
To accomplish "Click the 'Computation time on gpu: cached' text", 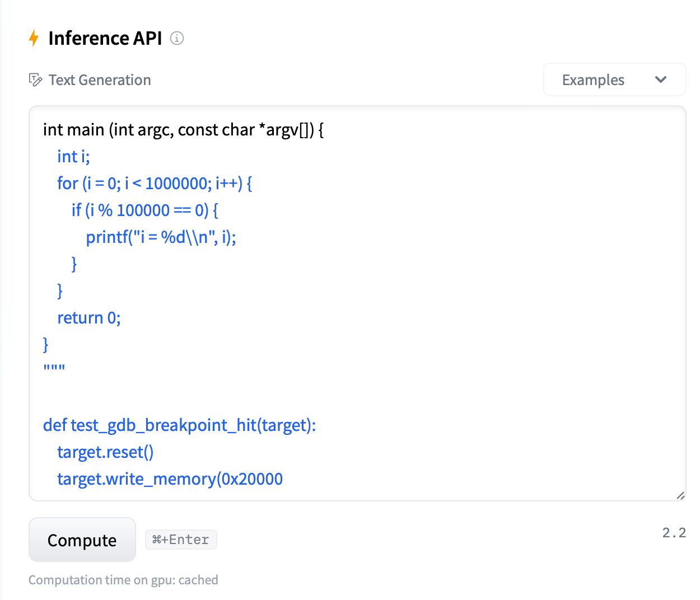I will pos(123,580).
